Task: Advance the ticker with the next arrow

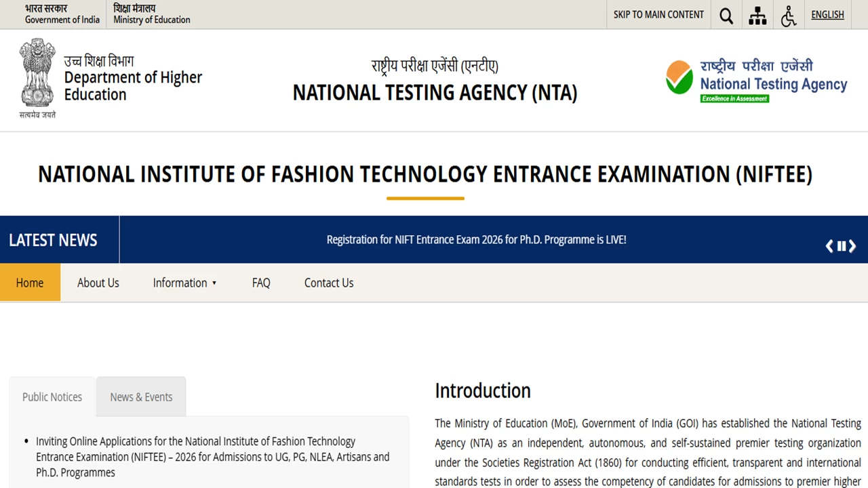Action: [x=853, y=246]
